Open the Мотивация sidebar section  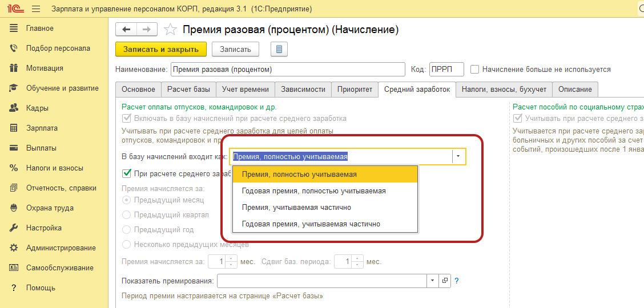pos(45,68)
